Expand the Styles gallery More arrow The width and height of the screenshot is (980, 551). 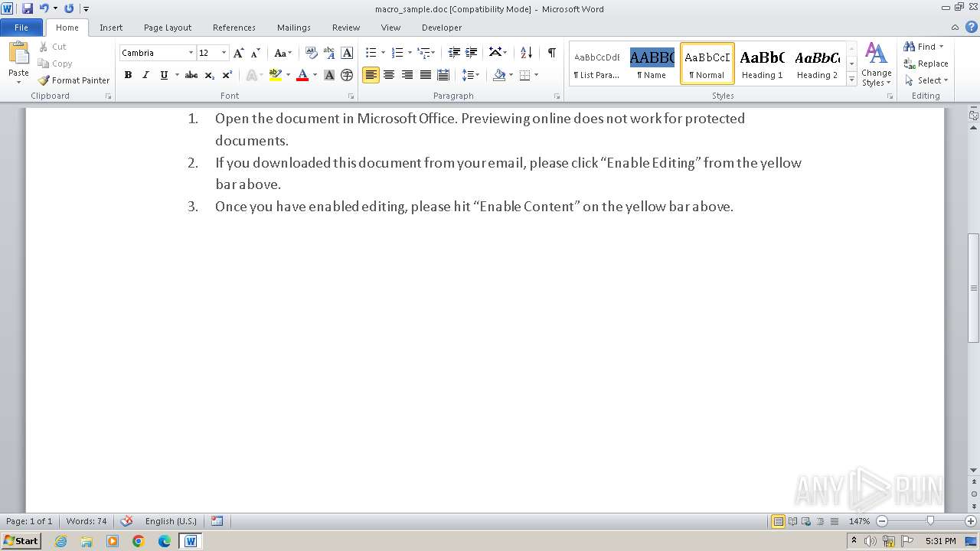[x=851, y=79]
